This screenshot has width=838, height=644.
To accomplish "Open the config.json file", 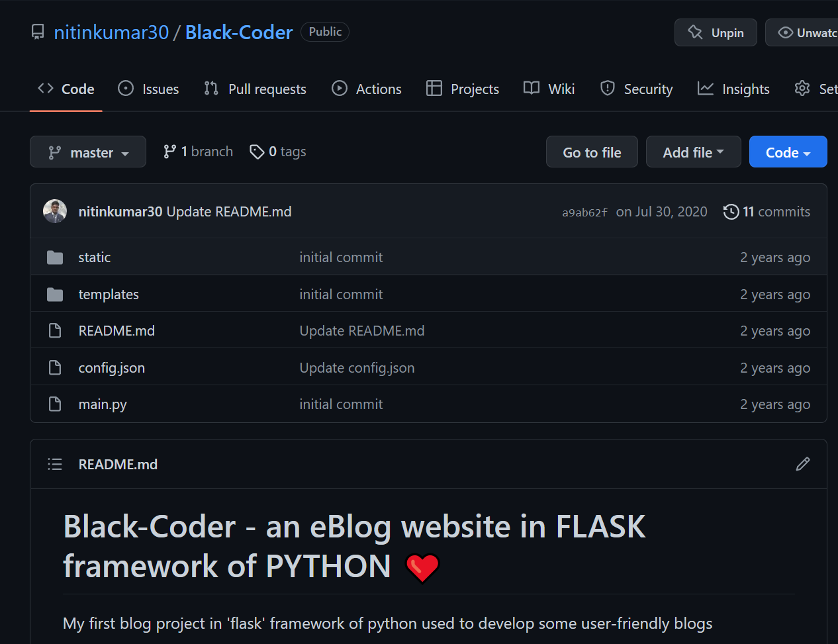I will click(111, 368).
